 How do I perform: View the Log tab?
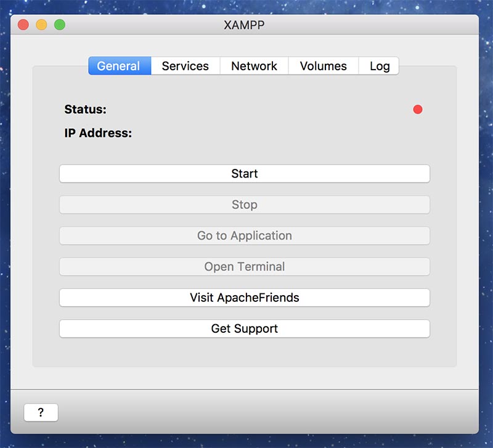click(379, 66)
